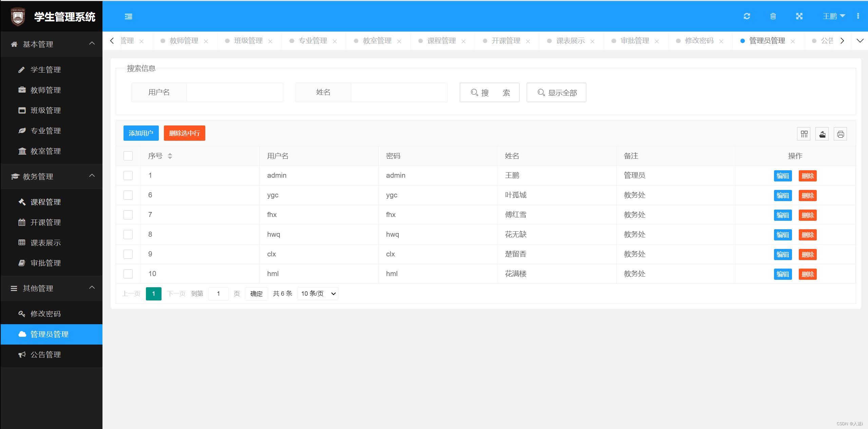Viewport: 868px width, 429px height.
Task: Focus the 姓名 search input
Action: point(399,93)
